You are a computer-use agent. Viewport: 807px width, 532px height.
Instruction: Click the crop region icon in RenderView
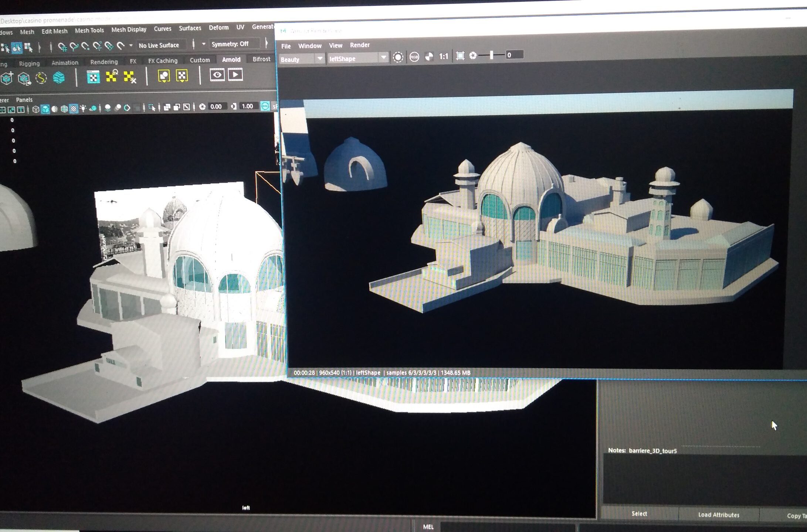click(x=460, y=56)
